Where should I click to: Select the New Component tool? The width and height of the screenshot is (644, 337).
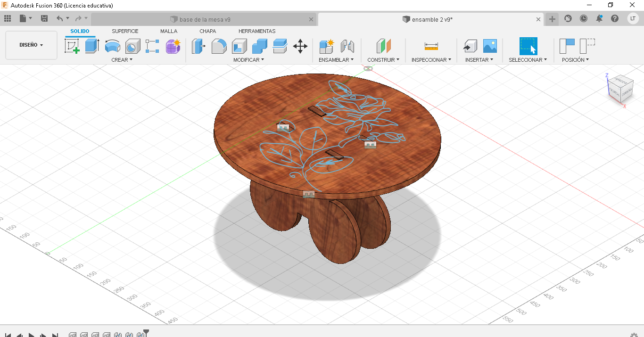(x=326, y=46)
